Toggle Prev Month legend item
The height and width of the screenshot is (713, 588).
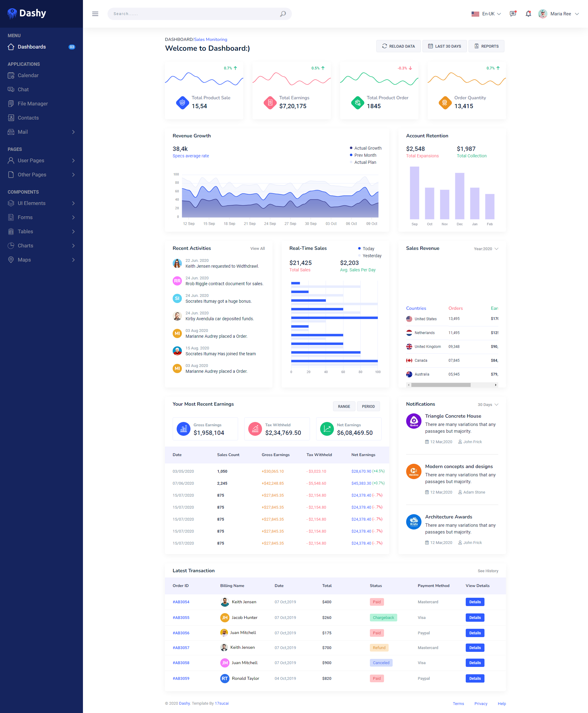pos(363,155)
